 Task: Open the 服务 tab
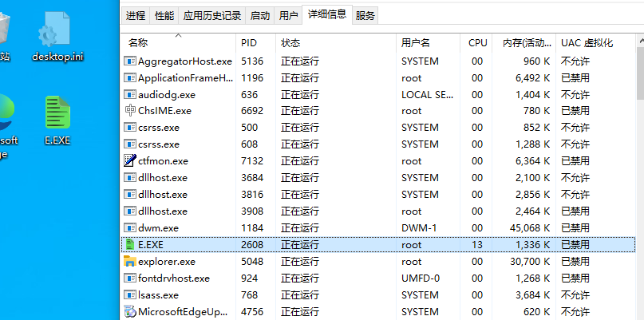coord(365,16)
